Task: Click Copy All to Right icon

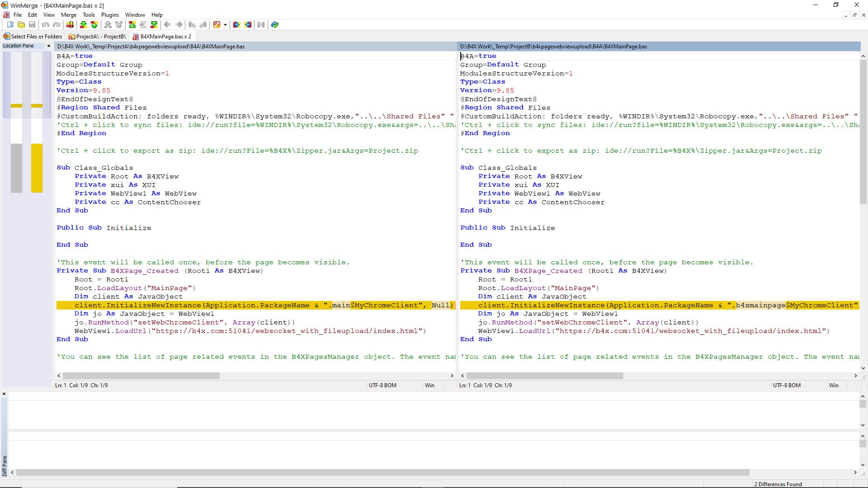Action: point(236,25)
